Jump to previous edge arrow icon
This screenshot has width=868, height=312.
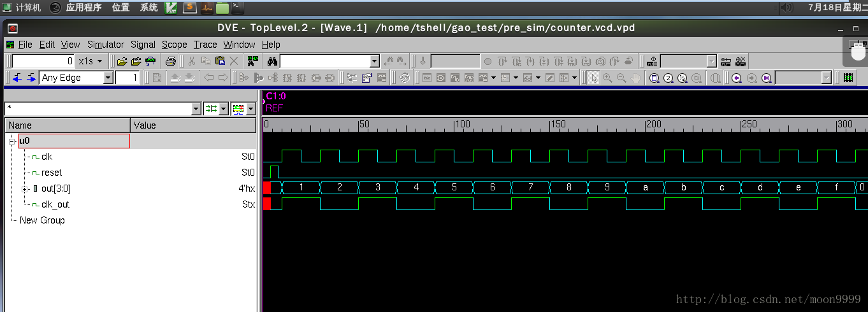(17, 78)
